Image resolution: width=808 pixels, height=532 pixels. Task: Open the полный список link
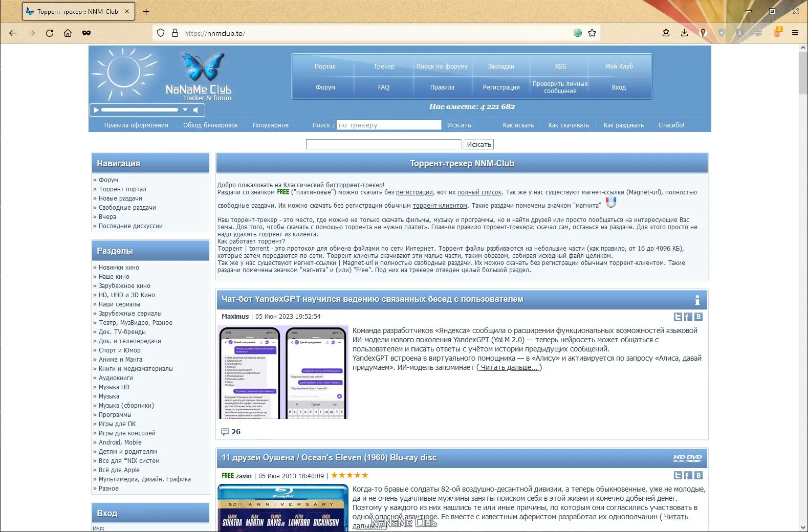(x=479, y=192)
